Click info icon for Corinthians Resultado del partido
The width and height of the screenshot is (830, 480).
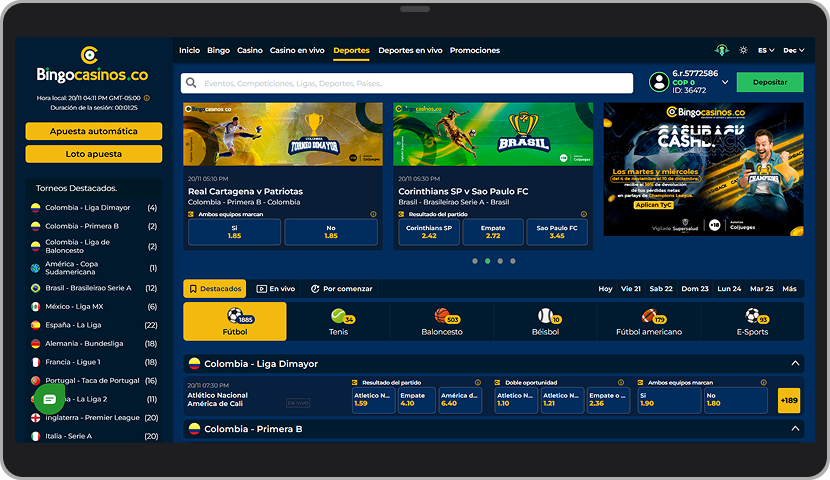[x=584, y=214]
